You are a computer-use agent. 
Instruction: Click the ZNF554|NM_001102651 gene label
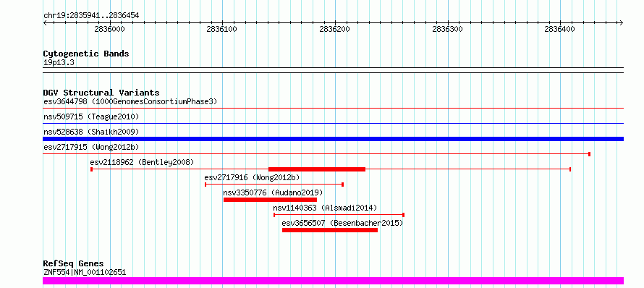point(85,272)
